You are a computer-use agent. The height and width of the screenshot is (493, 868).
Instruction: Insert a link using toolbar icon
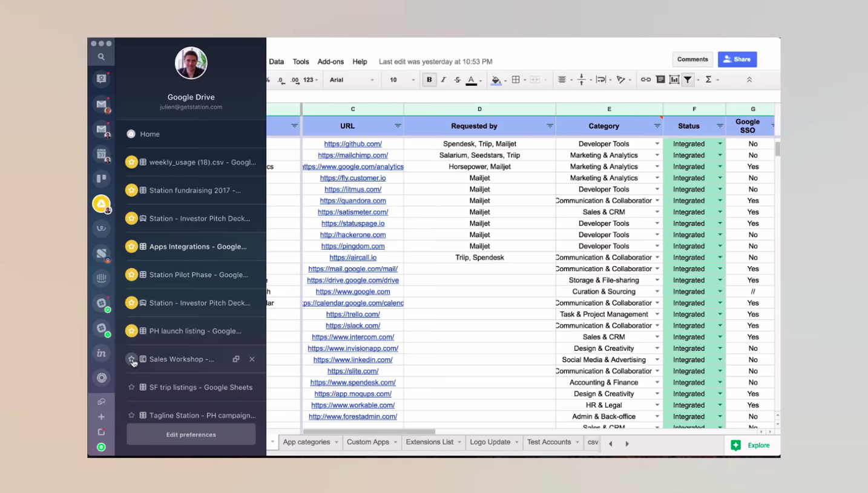point(646,80)
